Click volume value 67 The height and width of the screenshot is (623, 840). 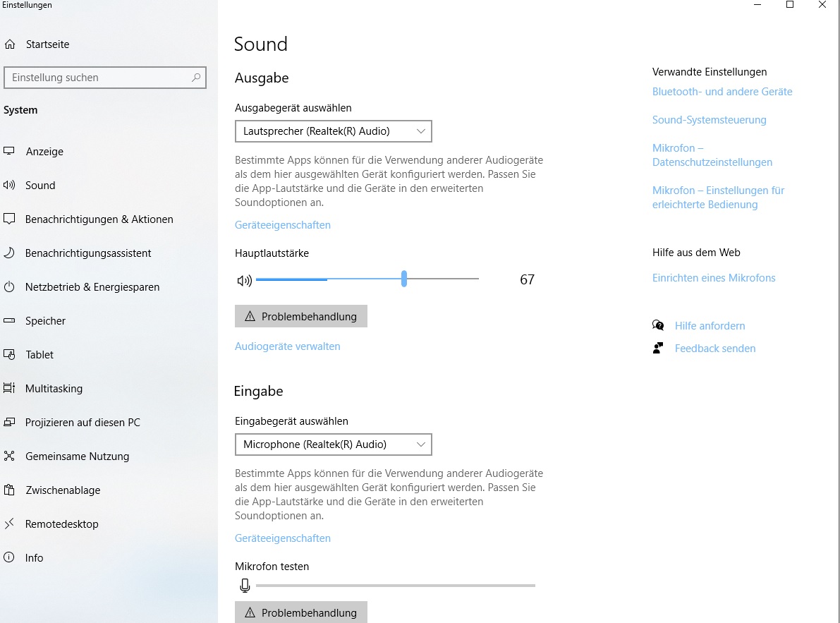pos(527,279)
